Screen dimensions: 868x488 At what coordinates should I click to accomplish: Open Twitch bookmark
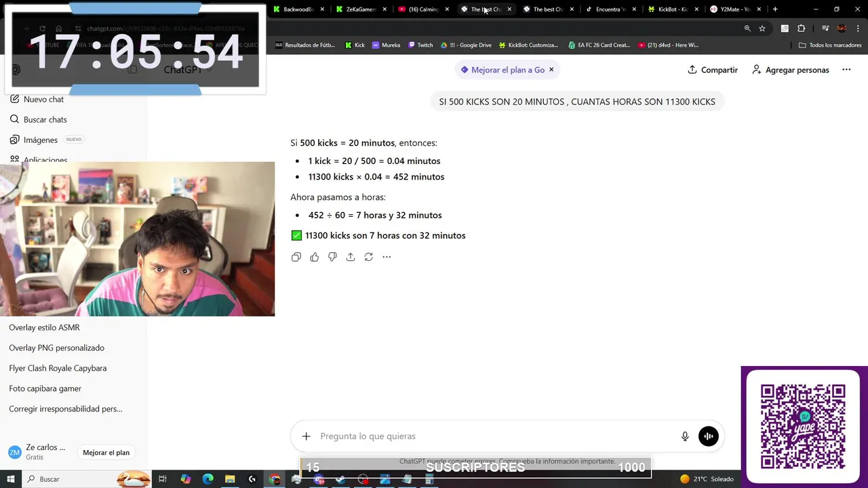[420, 45]
